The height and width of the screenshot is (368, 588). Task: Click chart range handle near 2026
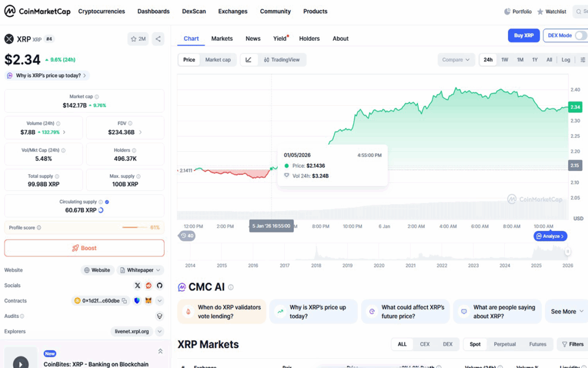point(568,252)
